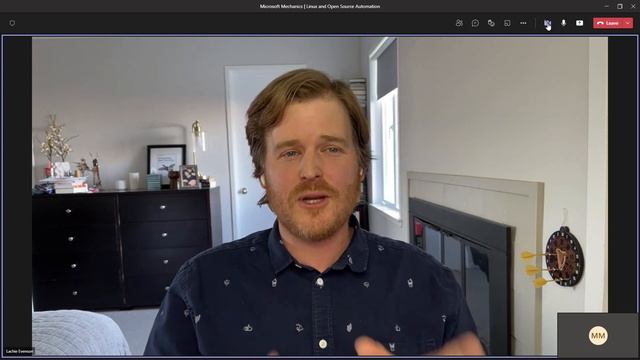Viewport: 640px width, 360px height.
Task: Restore down the Teams meeting window
Action: pyautogui.click(x=620, y=6)
